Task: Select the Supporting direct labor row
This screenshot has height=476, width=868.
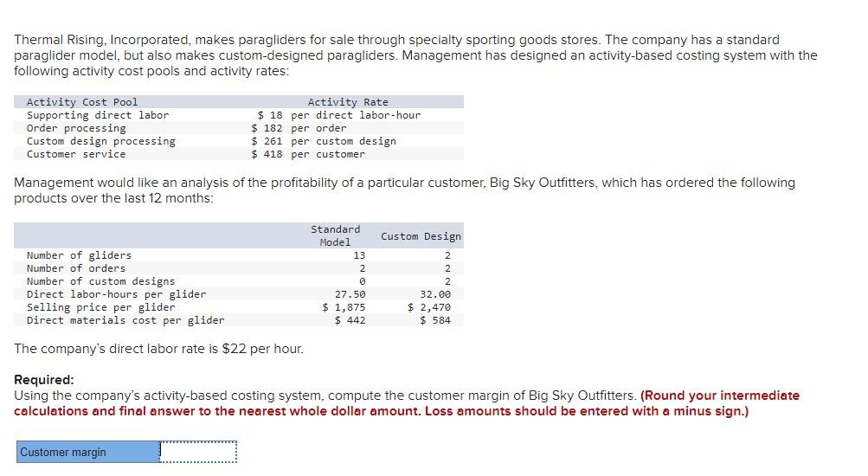Action: (239, 115)
